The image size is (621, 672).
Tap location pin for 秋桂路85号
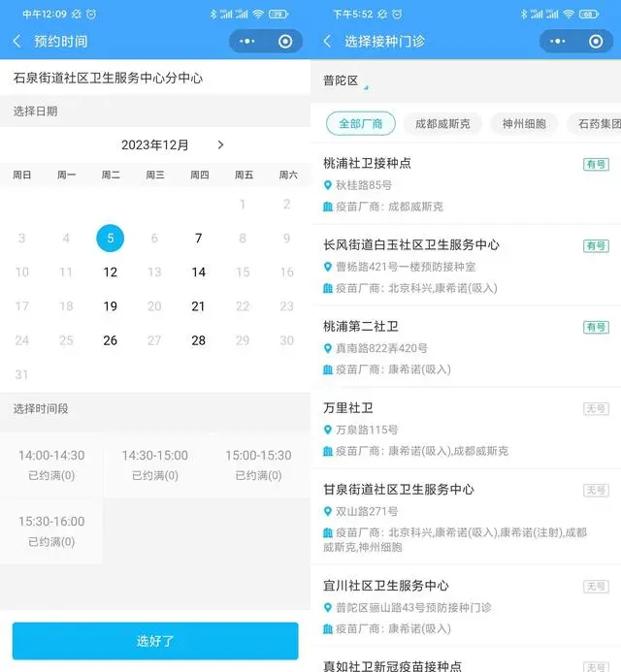(328, 185)
